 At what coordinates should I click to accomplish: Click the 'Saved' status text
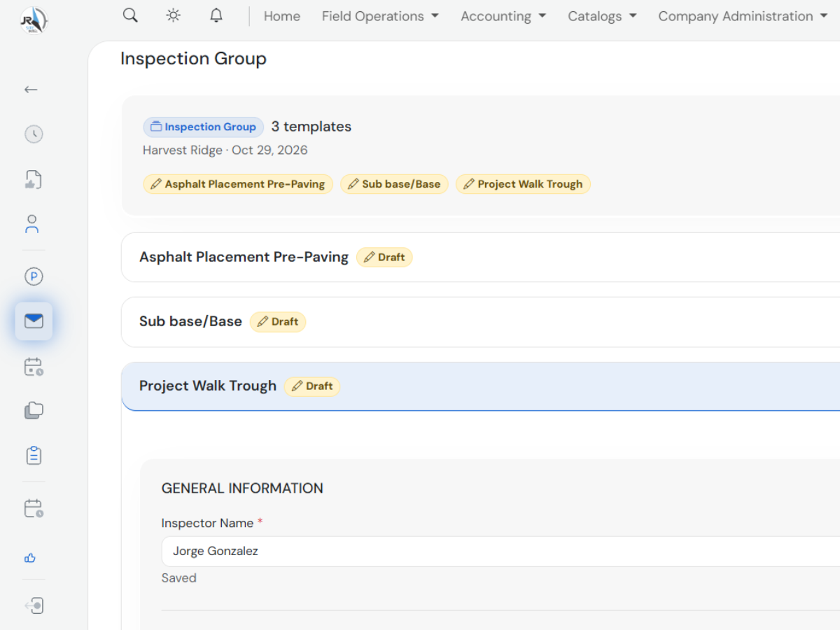(x=178, y=578)
